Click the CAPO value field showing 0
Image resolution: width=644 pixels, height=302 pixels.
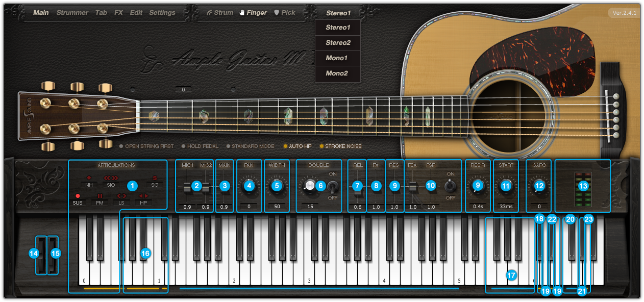click(x=539, y=207)
